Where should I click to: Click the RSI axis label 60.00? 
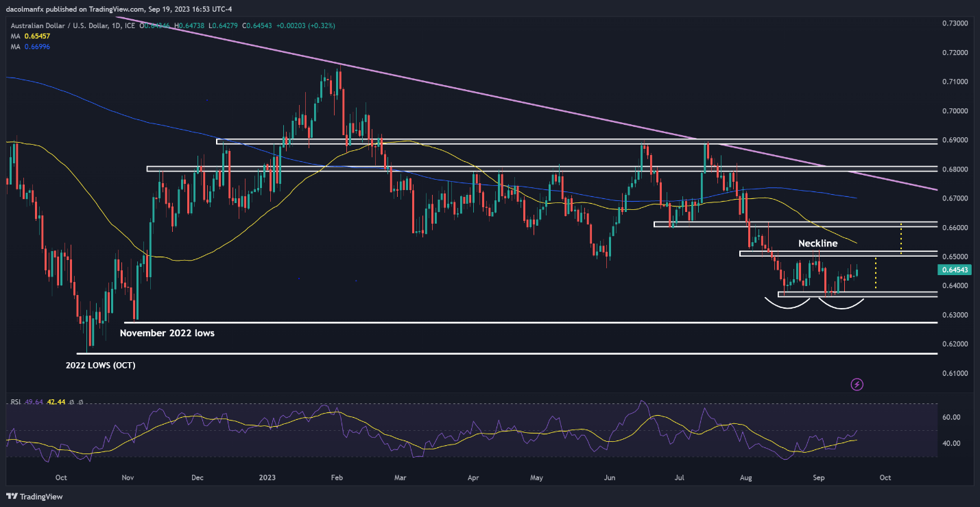pyautogui.click(x=951, y=417)
